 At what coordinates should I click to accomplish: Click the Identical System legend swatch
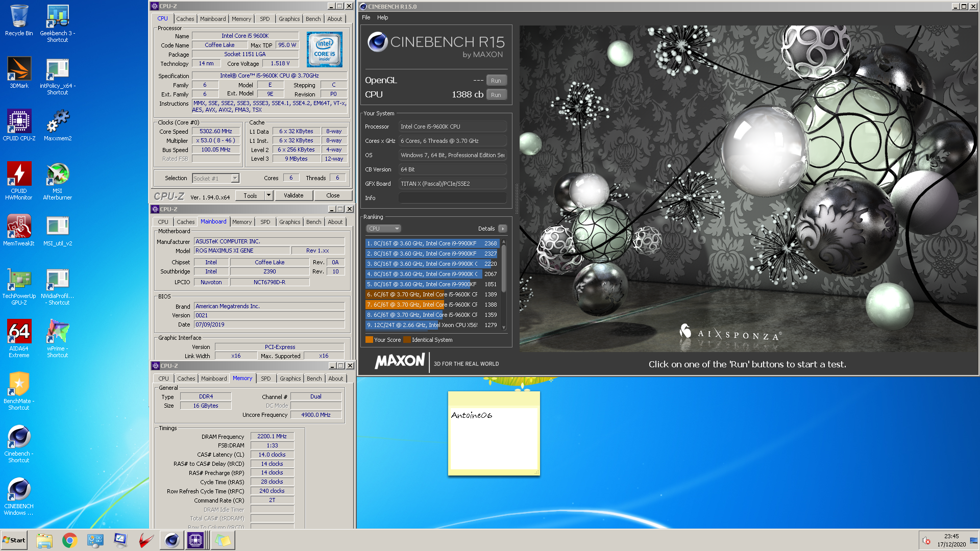tap(407, 340)
